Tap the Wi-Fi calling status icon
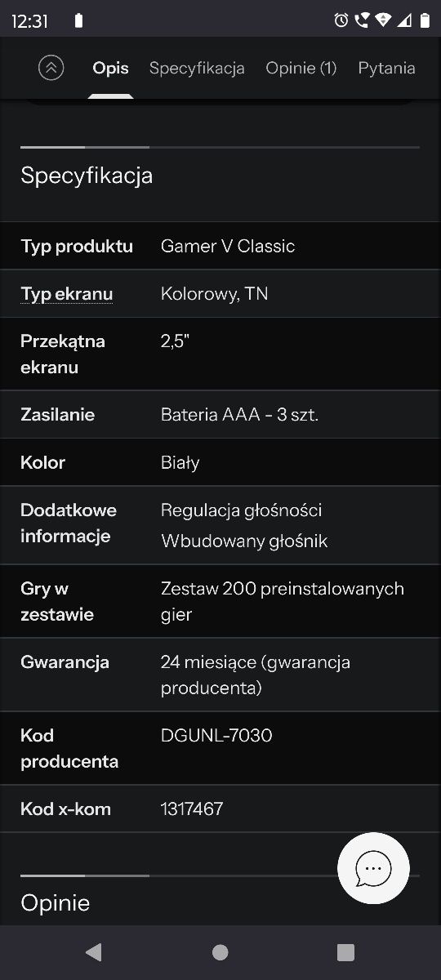 [x=362, y=20]
